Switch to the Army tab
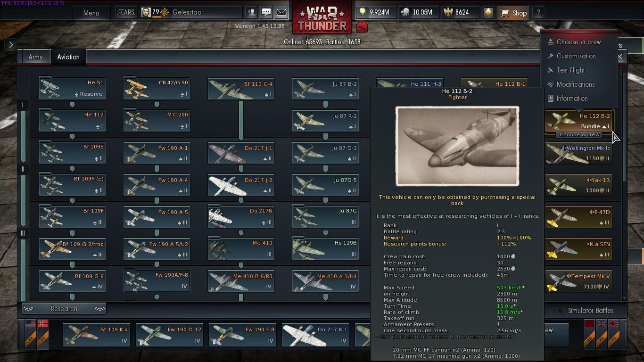The width and height of the screenshot is (644, 362). click(35, 57)
